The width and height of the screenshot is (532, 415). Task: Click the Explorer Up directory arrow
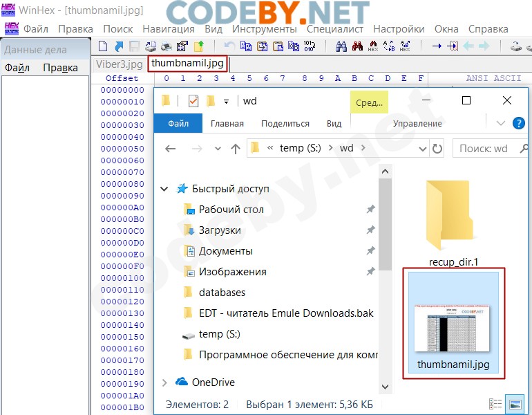pyautogui.click(x=235, y=148)
